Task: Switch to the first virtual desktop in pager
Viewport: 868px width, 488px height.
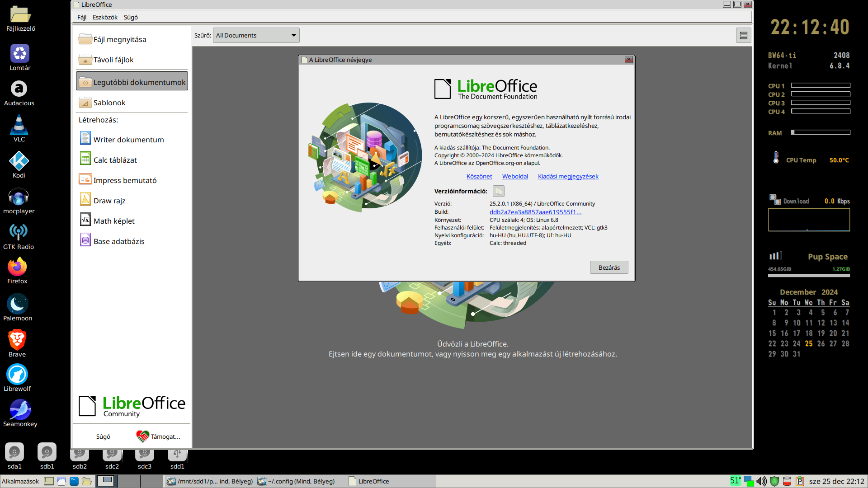Action: tap(107, 481)
